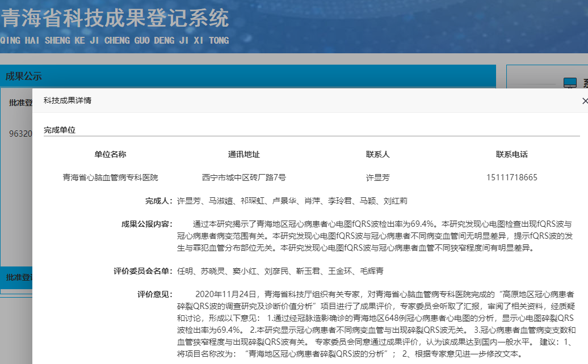The width and height of the screenshot is (588, 364).
Task: Click the 单位名称 column header
Action: coord(110,154)
